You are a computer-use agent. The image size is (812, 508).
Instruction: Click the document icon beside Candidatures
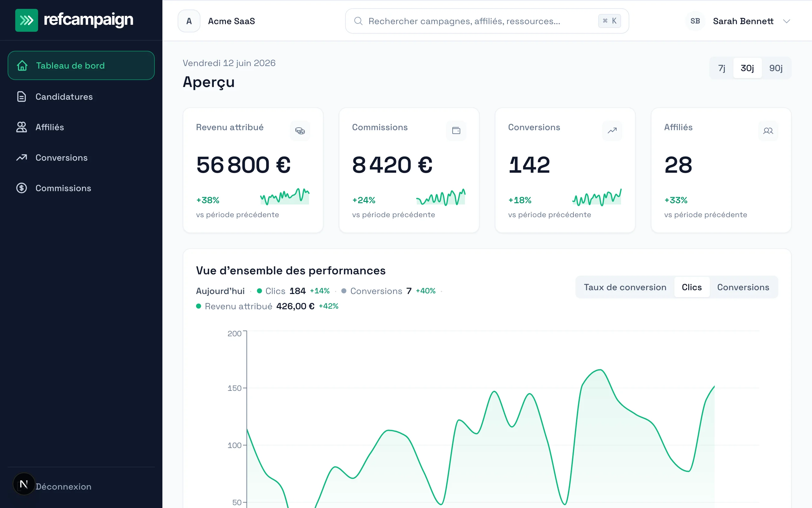(x=22, y=97)
